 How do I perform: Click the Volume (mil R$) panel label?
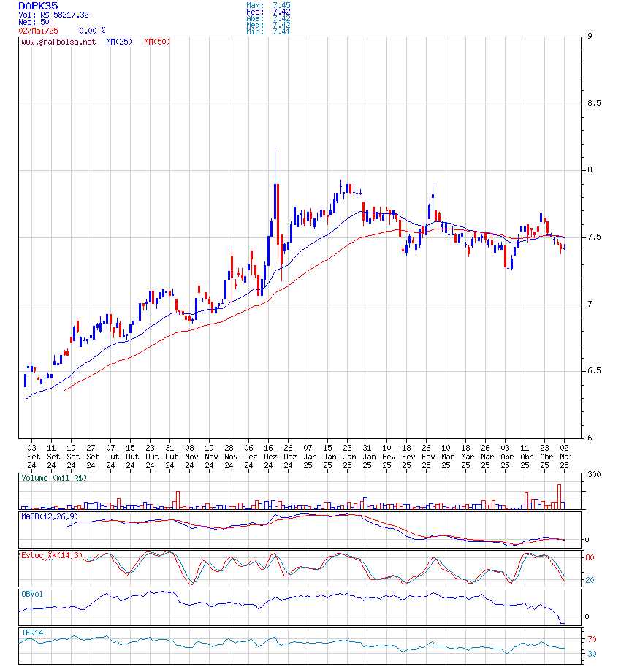click(54, 478)
